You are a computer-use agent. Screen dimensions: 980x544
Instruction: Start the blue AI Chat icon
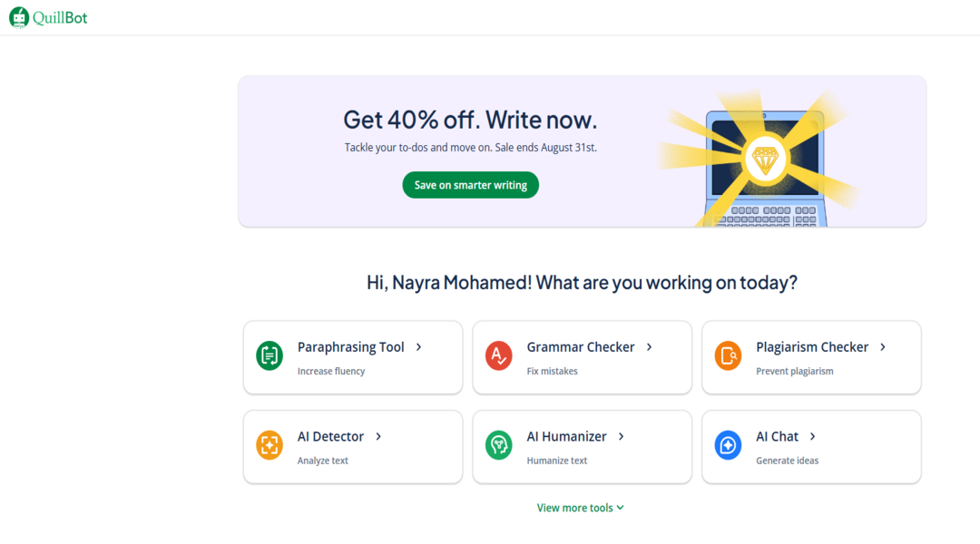point(728,444)
